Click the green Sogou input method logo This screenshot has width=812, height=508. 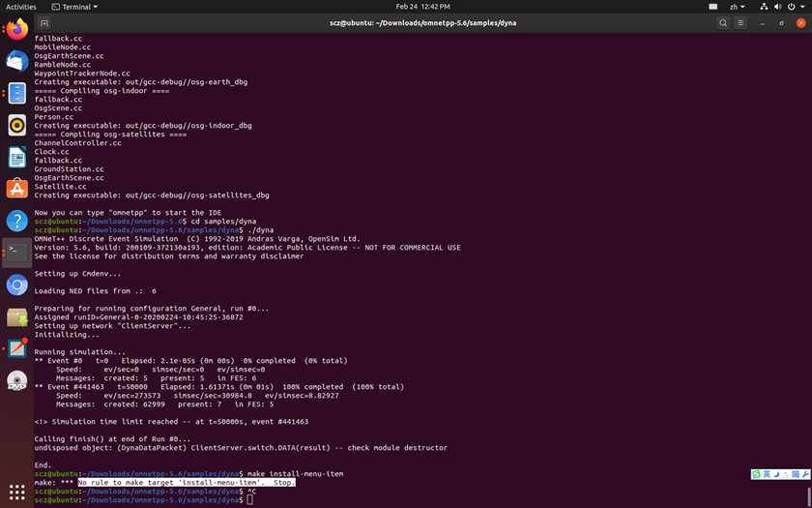click(x=757, y=474)
